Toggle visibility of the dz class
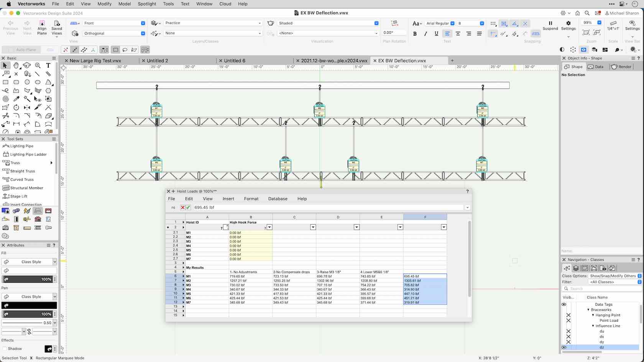This screenshot has height=362, width=644. click(563, 347)
